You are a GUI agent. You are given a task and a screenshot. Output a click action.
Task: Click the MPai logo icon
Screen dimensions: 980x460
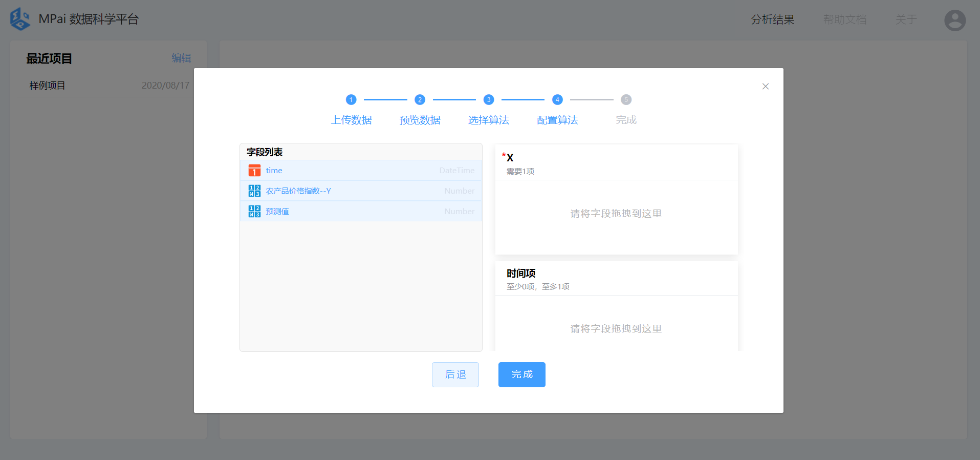point(20,19)
